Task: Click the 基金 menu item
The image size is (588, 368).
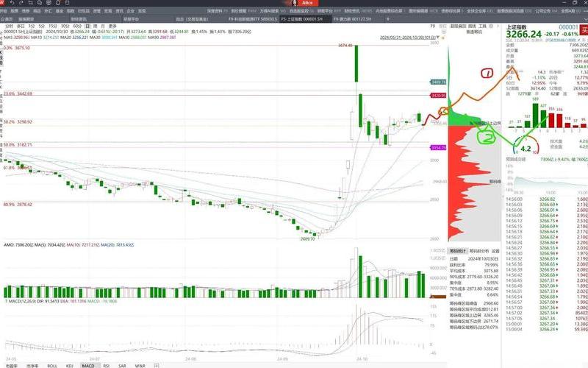Action: [60, 11]
